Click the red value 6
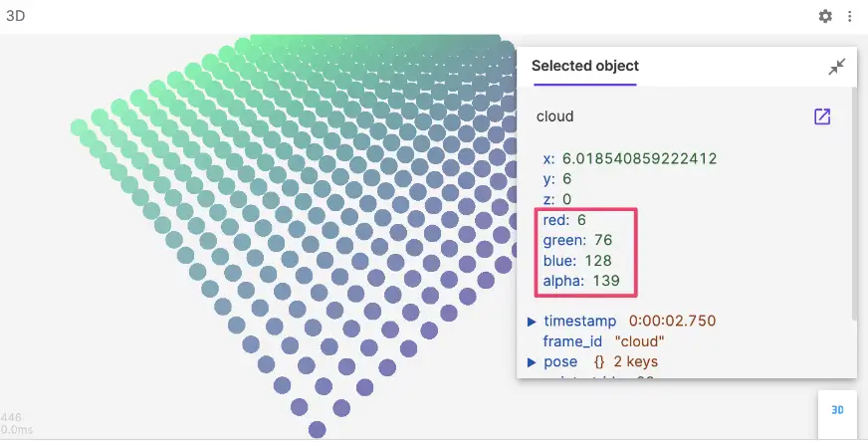 coord(581,220)
